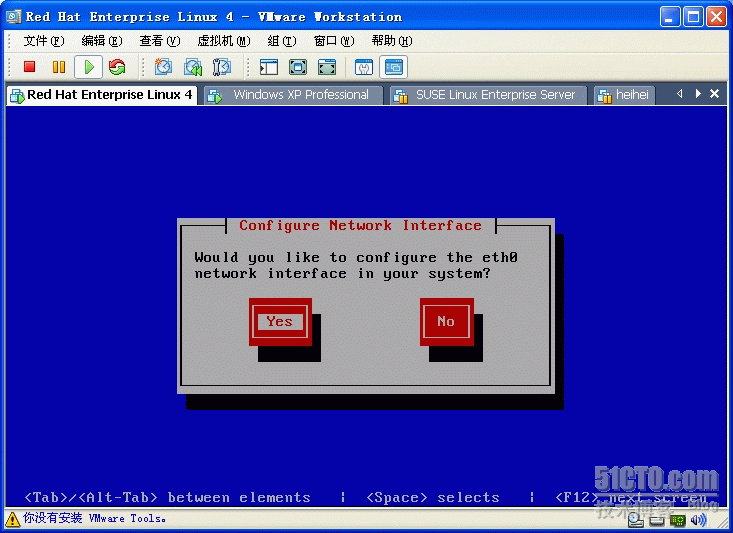Revert to snapshot using toolbar icon
This screenshot has height=533, width=733.
coord(193,67)
